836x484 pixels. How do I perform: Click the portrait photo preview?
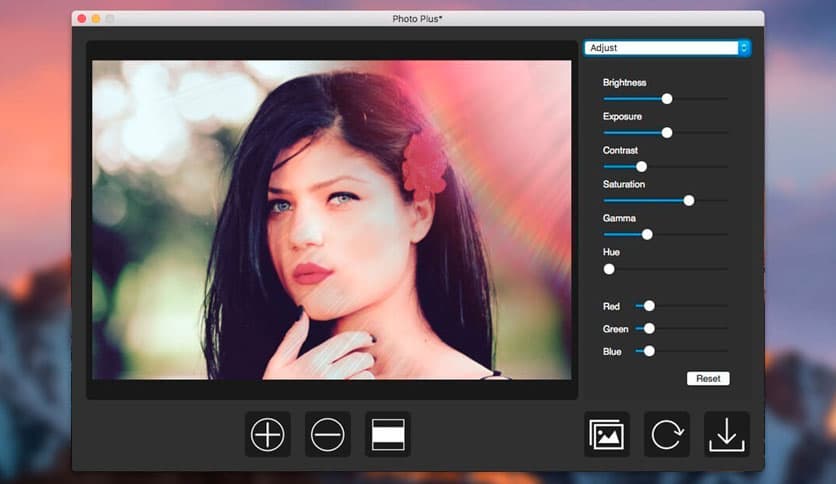(332, 220)
